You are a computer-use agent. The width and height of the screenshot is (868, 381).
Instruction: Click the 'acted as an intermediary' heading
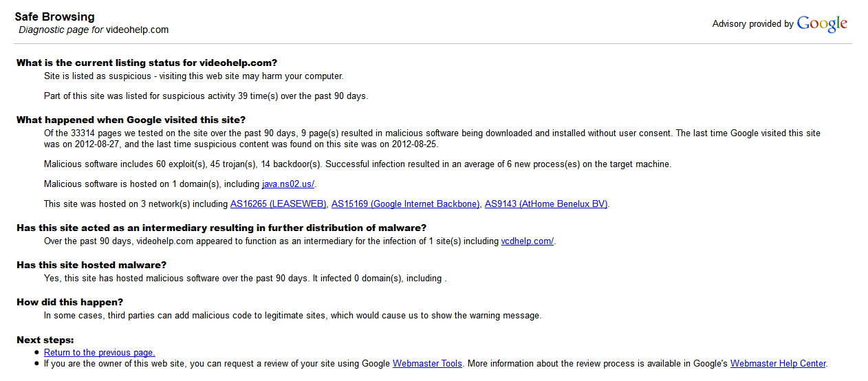[221, 228]
